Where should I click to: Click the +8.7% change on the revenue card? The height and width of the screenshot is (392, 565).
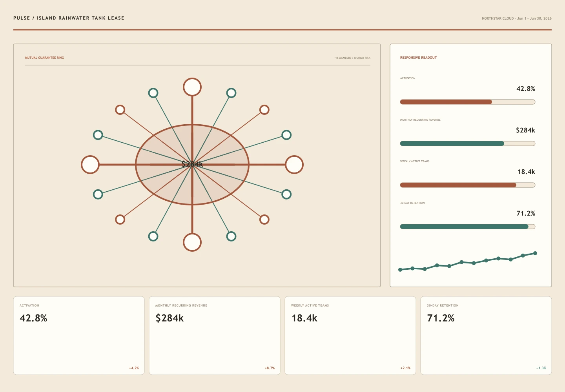tap(270, 368)
